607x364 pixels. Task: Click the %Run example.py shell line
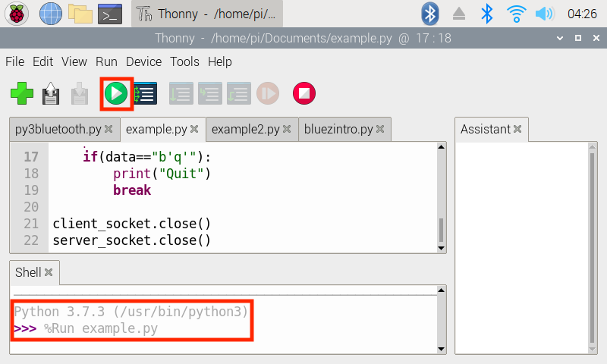[101, 328]
